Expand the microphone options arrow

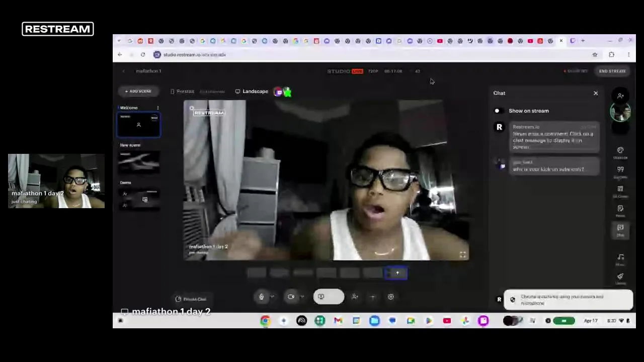tap(272, 297)
